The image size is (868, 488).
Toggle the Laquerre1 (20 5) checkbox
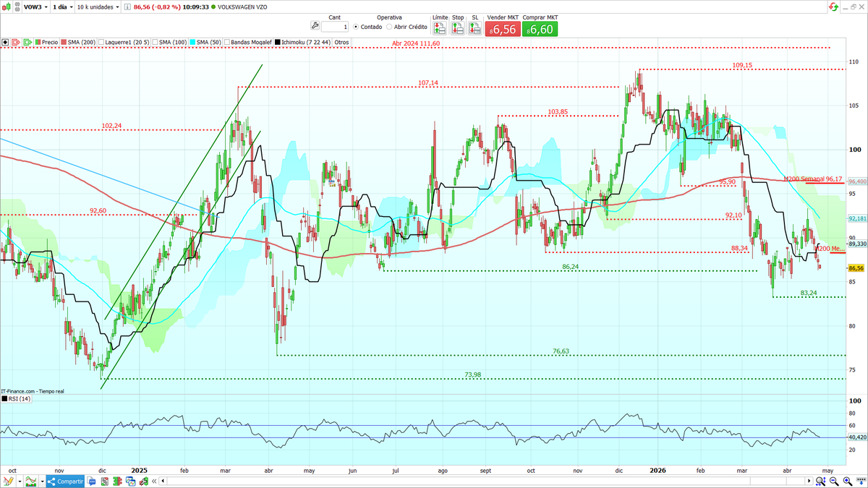click(x=101, y=43)
